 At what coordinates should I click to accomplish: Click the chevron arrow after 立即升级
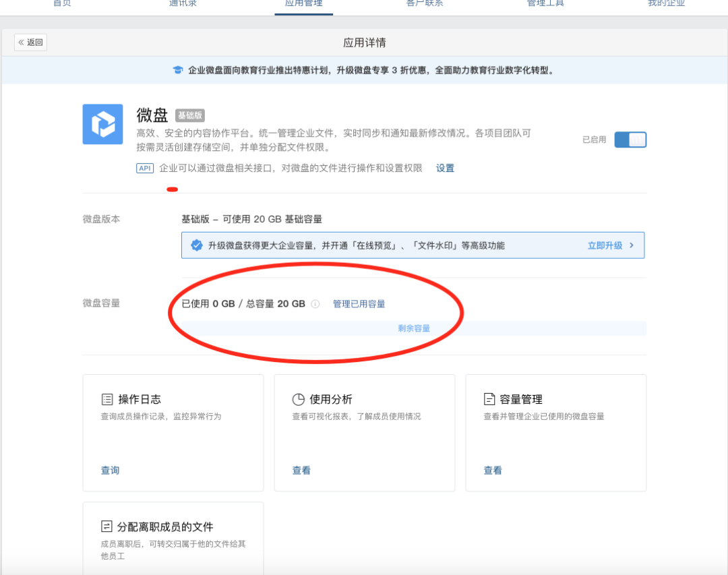tap(632, 245)
